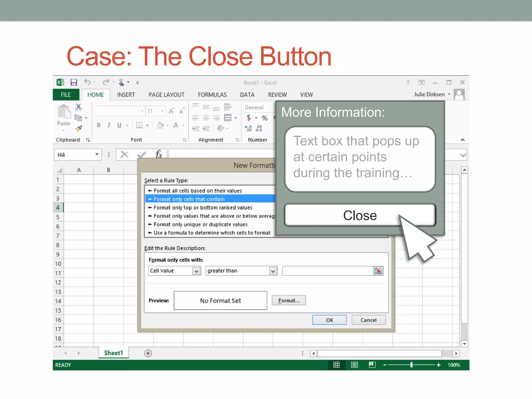Click the Redo arrow icon
Viewport: 532px width, 399px height.
pos(106,82)
